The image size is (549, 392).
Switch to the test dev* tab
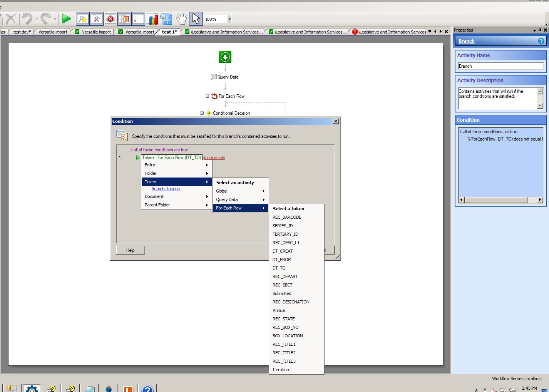22,32
